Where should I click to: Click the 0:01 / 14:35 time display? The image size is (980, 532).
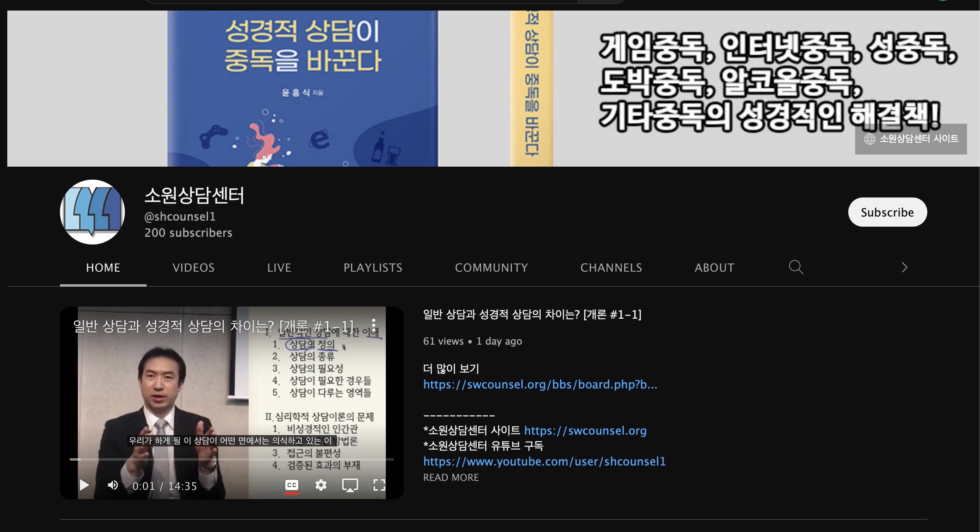coord(165,486)
